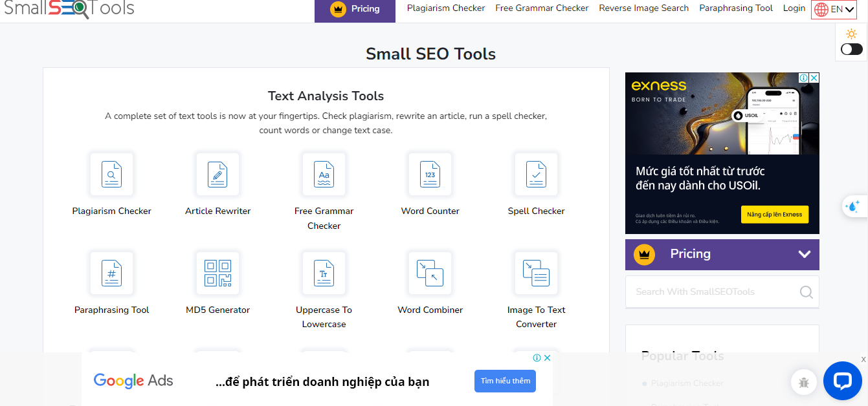Open the live chat bubble button

pos(842,381)
